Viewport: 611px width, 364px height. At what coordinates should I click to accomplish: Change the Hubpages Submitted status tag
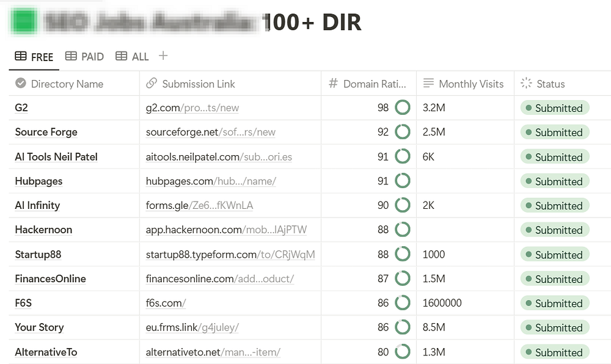coord(555,181)
